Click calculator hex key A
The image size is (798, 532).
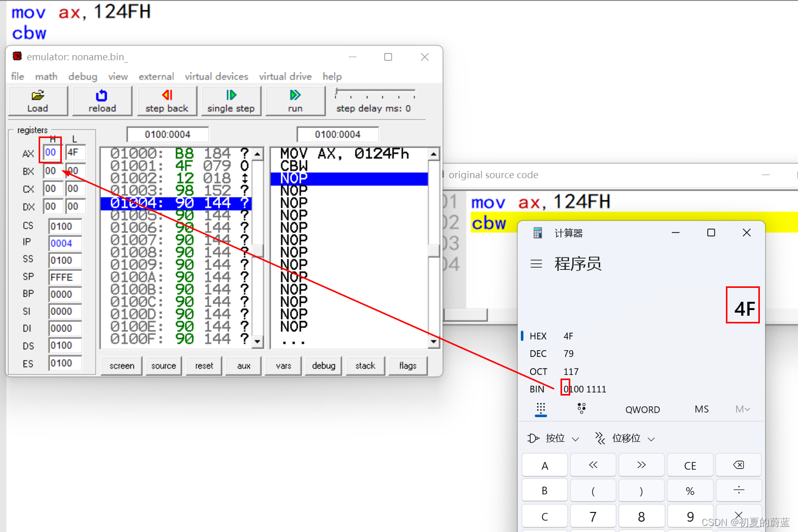click(x=545, y=466)
